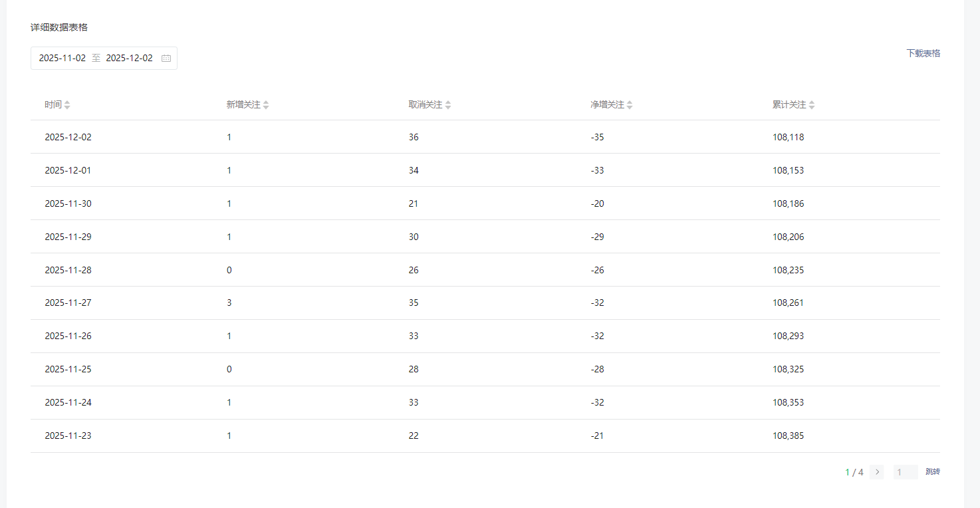Click the calendar icon in date range picker
This screenshot has height=508, width=980.
tap(166, 59)
